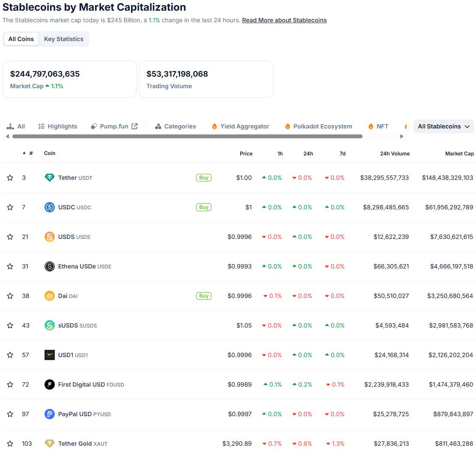476x453 pixels.
Task: Select the All category filter
Action: coord(16,126)
